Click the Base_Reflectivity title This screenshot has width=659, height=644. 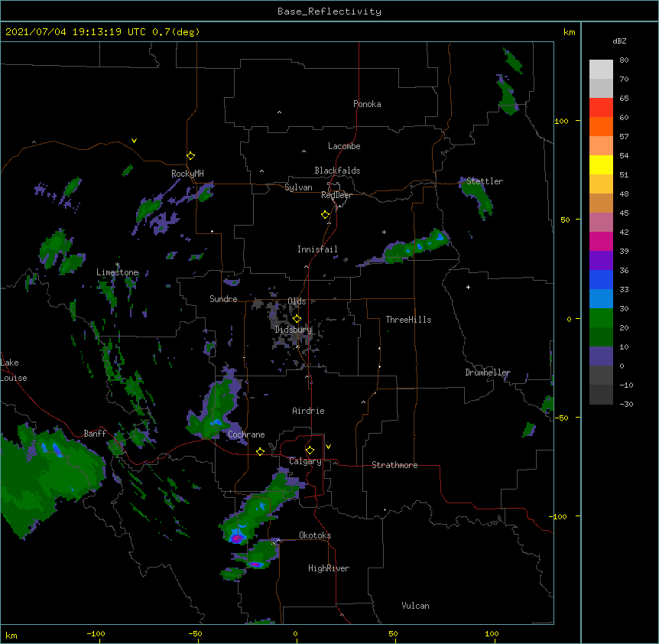click(329, 11)
